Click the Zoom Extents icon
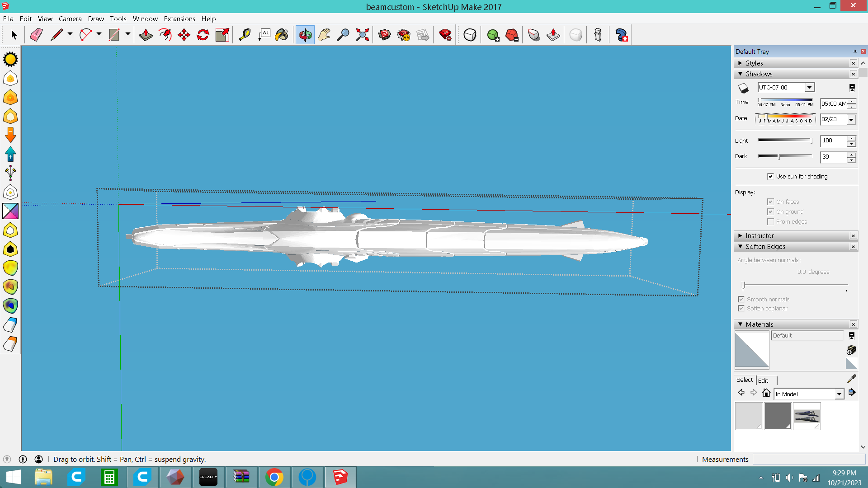The image size is (868, 488). pyautogui.click(x=362, y=35)
